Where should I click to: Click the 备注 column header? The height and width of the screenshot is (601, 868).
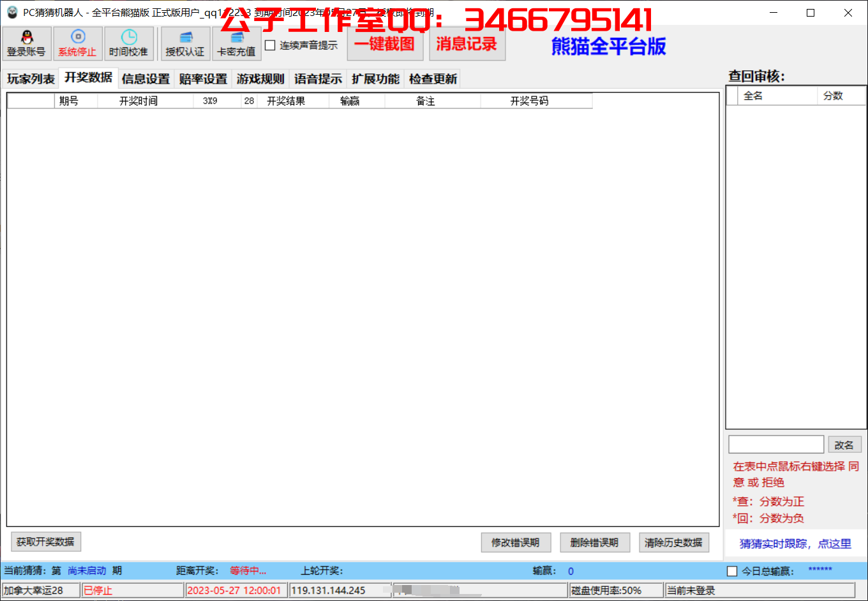pos(432,101)
